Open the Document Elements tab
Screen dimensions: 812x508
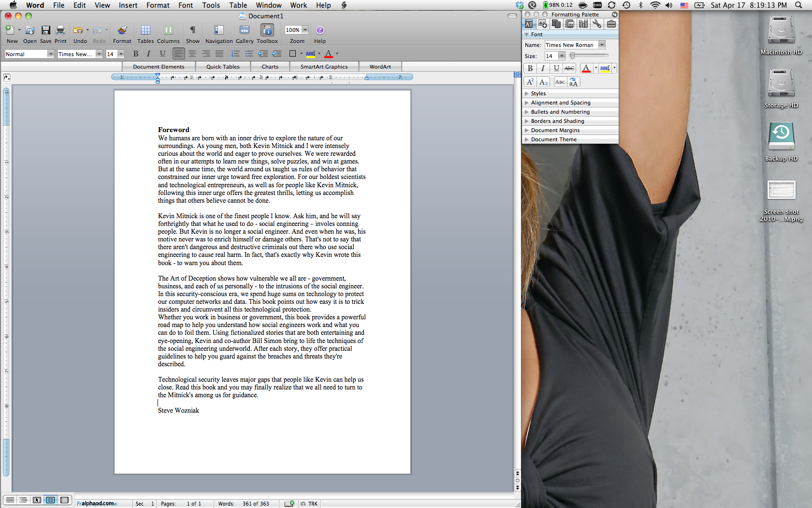click(x=159, y=67)
